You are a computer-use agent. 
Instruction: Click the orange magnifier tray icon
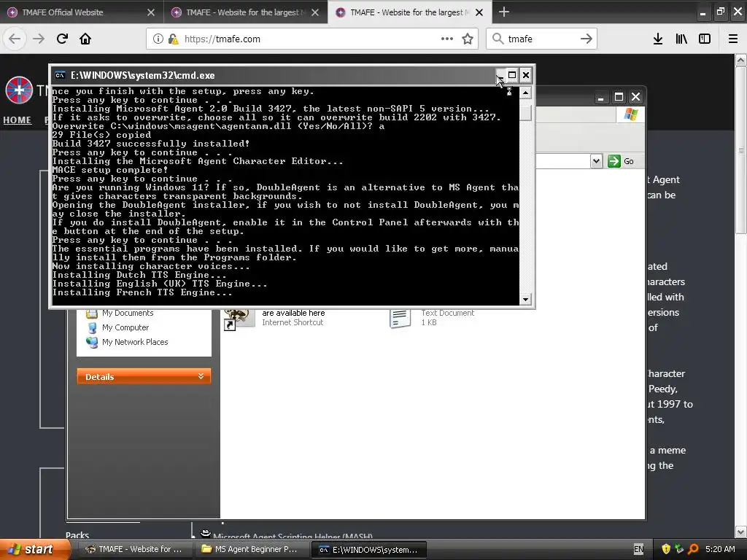coord(693,549)
